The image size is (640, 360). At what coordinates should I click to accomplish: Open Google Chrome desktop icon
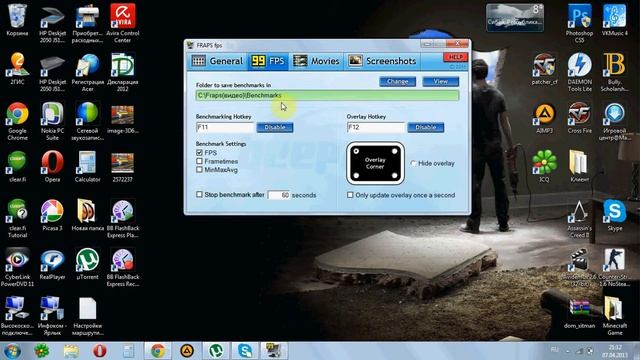pyautogui.click(x=17, y=121)
